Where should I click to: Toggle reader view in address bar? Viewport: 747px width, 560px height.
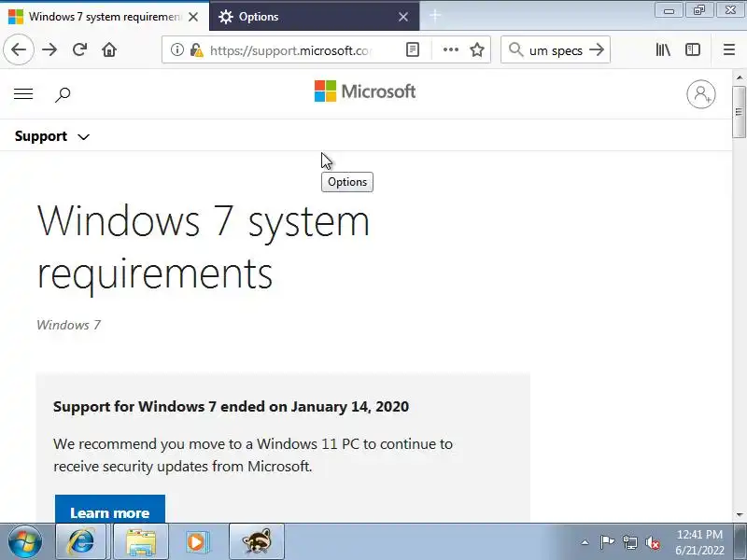(413, 49)
